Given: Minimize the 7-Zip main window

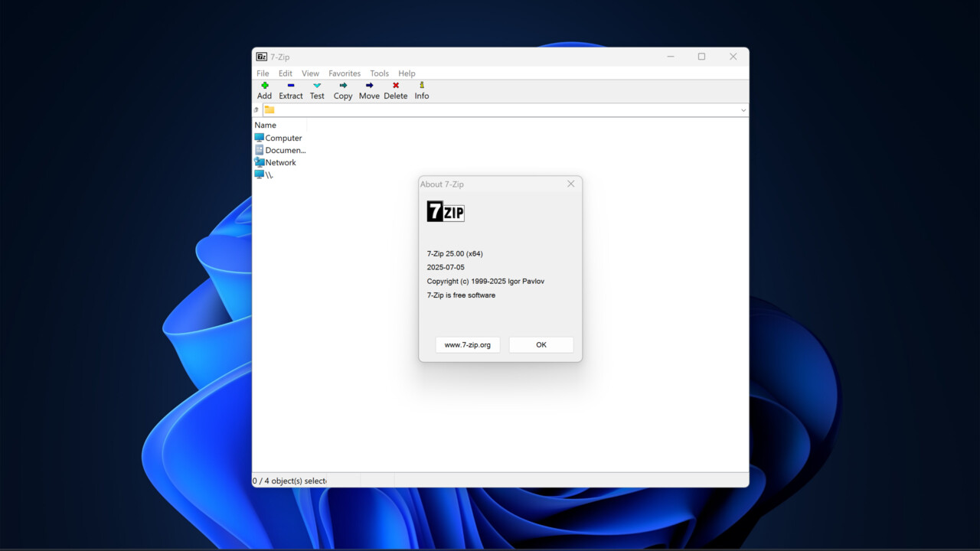Looking at the screenshot, I should pos(671,57).
